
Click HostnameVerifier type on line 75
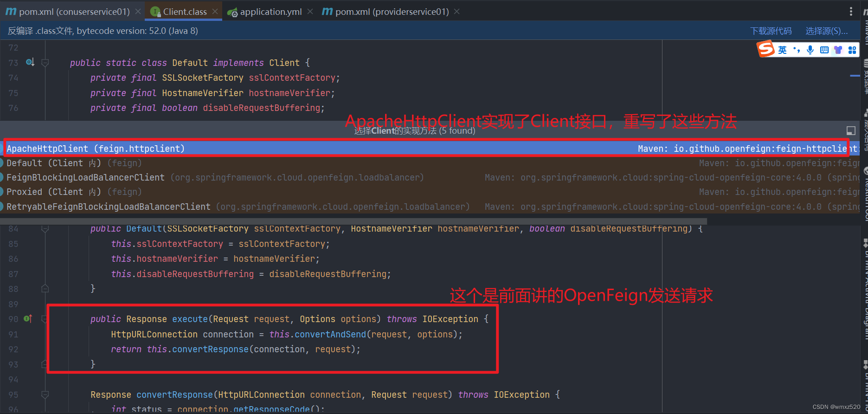pyautogui.click(x=203, y=93)
